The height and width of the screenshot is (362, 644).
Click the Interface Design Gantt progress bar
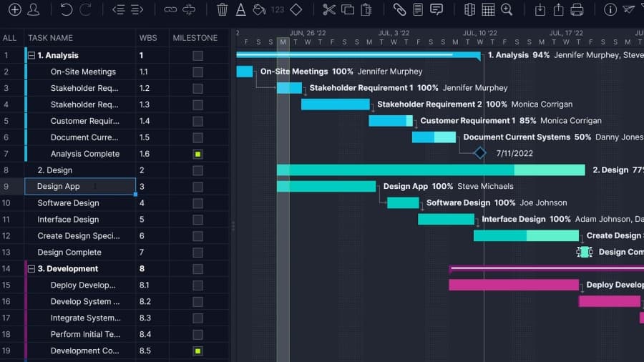tap(445, 220)
